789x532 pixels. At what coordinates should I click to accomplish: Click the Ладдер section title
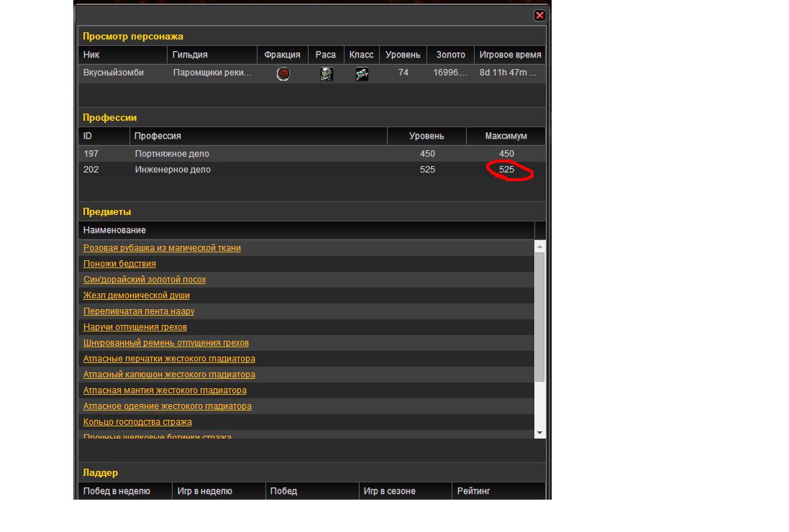click(x=100, y=472)
